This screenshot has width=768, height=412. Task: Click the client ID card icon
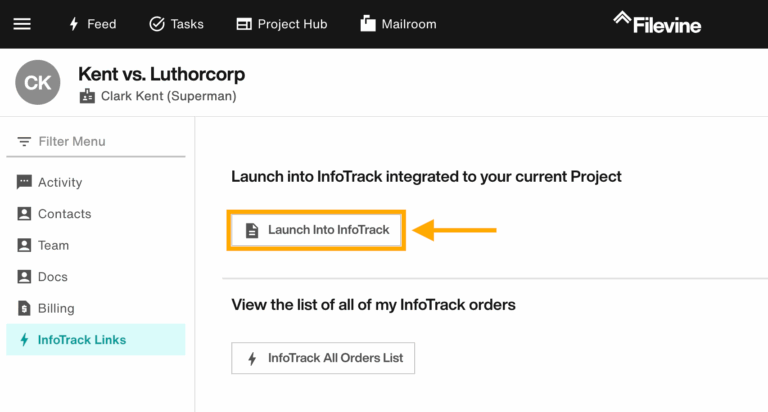point(87,96)
